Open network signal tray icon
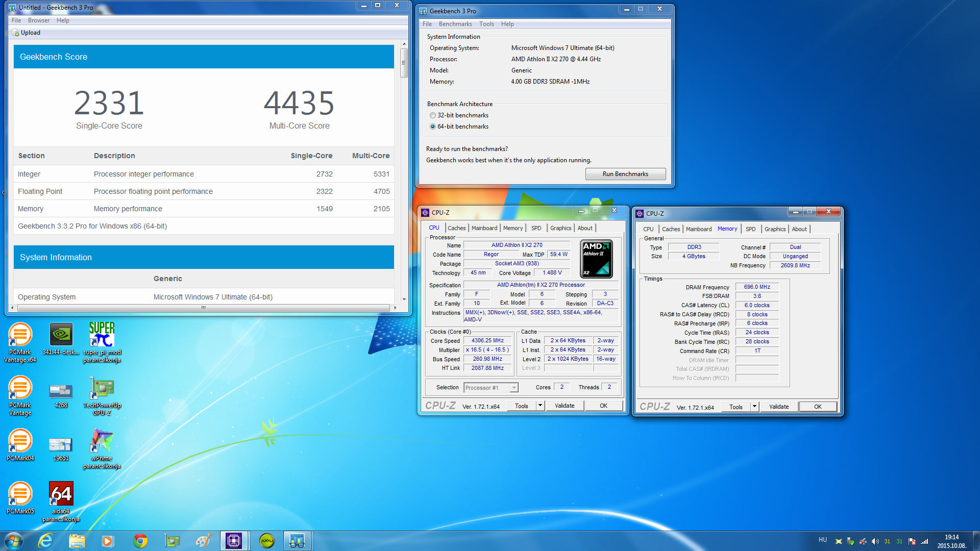Viewport: 980px width, 551px height. (x=924, y=541)
